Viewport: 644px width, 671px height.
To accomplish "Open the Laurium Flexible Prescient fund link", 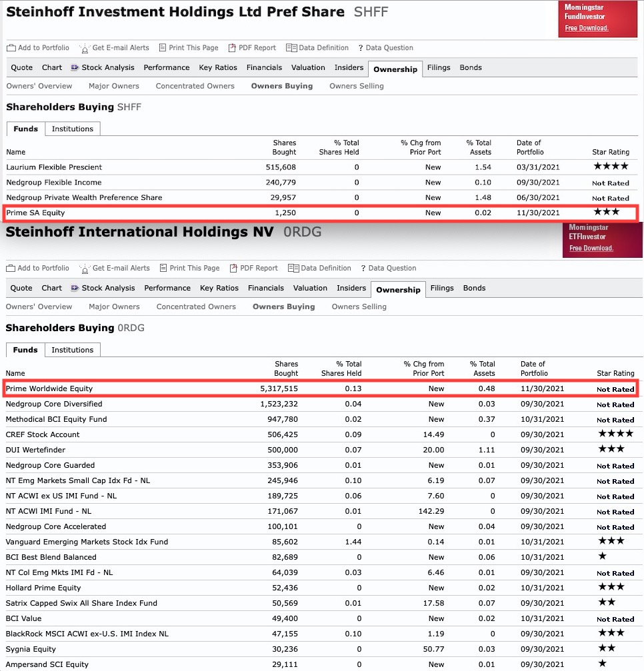I will click(x=55, y=167).
